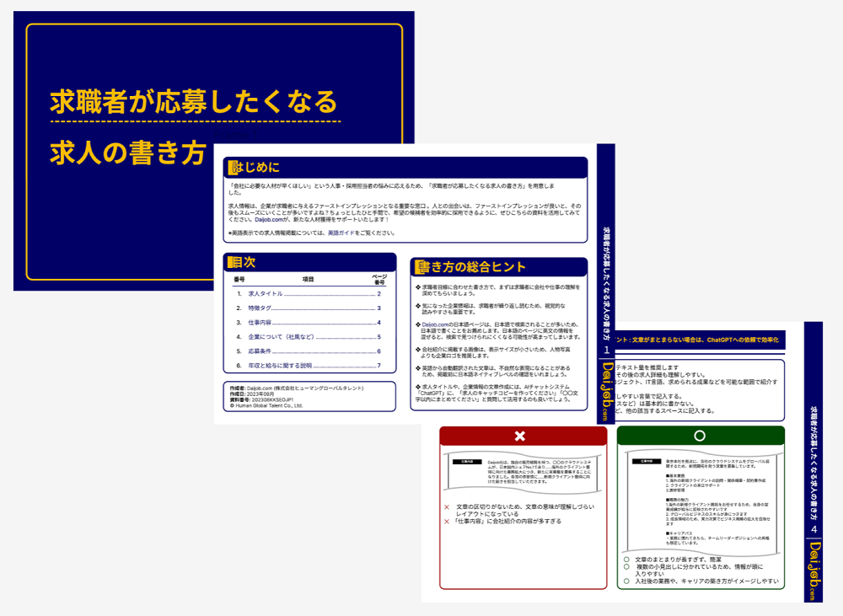Click the red ✕ bad-example header icon
843x616 pixels.
click(520, 436)
